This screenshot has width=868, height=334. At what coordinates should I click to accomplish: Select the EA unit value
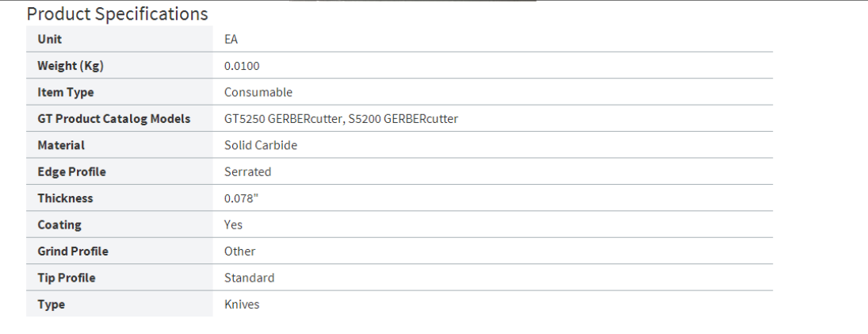pyautogui.click(x=231, y=39)
